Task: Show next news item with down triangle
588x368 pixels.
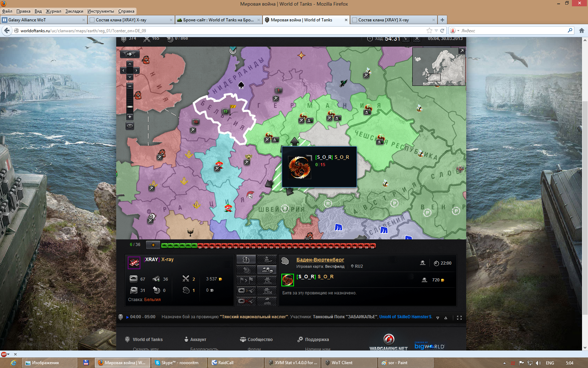Action: coord(437,318)
